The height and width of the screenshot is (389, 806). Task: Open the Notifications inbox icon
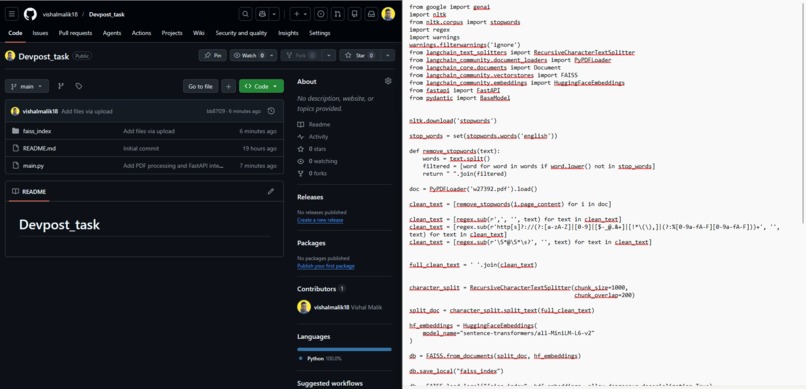pos(371,14)
